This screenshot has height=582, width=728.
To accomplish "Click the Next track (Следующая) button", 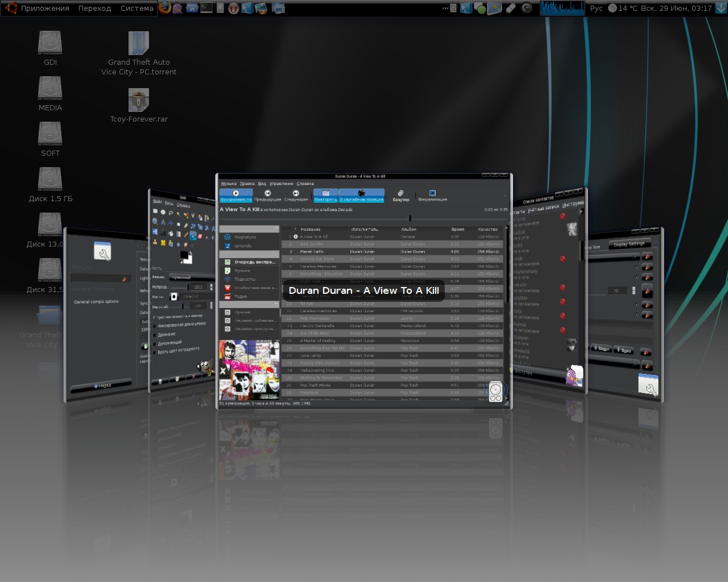I will coord(296,196).
